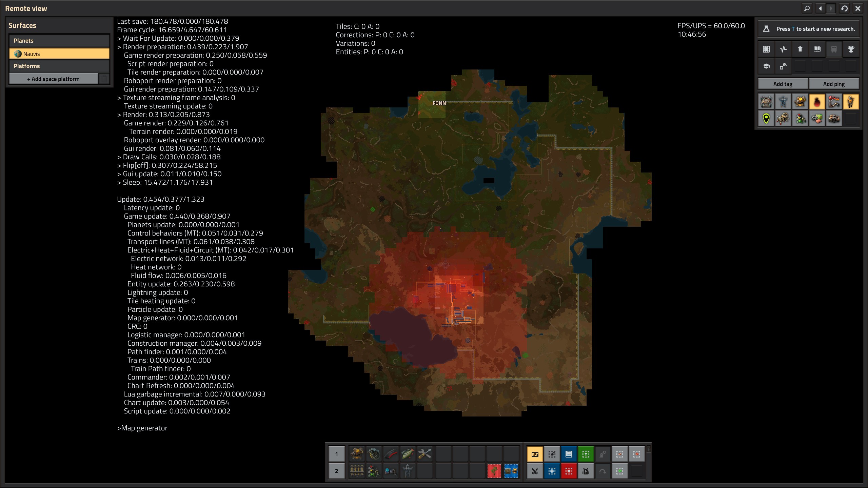
Task: Click 'Press T to start a new research' text
Action: click(x=815, y=29)
